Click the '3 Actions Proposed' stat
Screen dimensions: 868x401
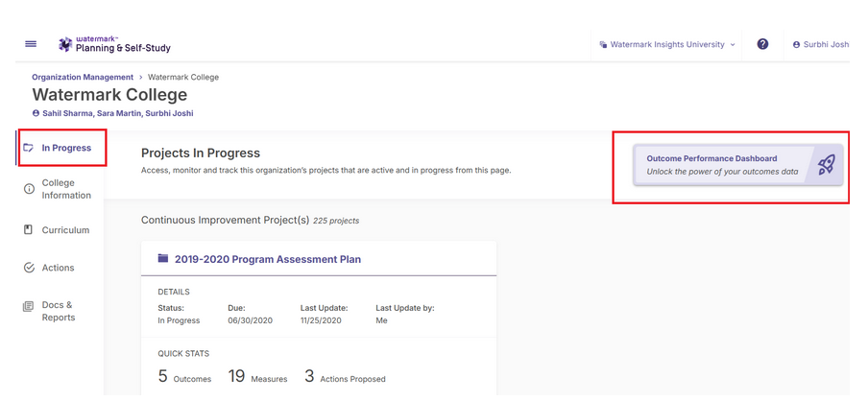pos(345,377)
